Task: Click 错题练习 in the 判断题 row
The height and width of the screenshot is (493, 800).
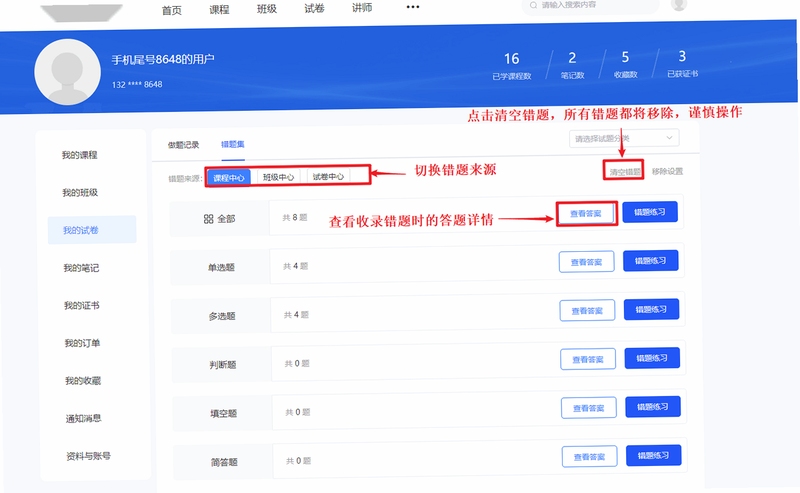Action: point(652,358)
